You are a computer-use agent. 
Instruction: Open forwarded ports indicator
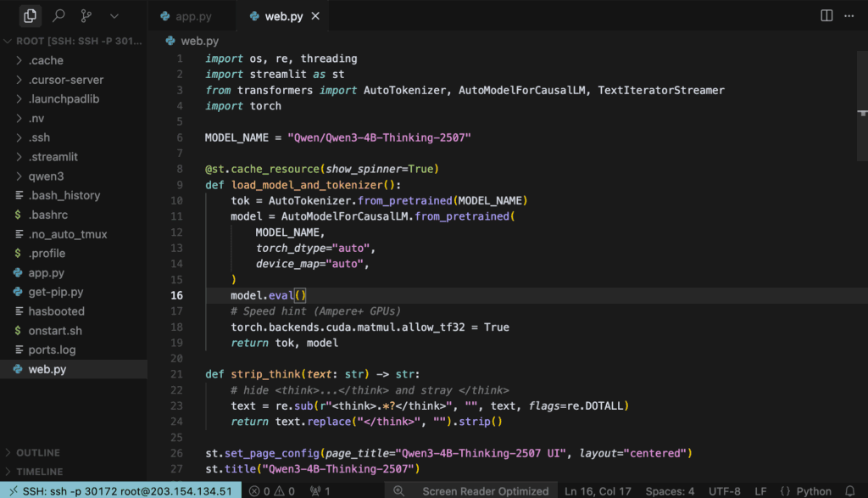coord(320,491)
